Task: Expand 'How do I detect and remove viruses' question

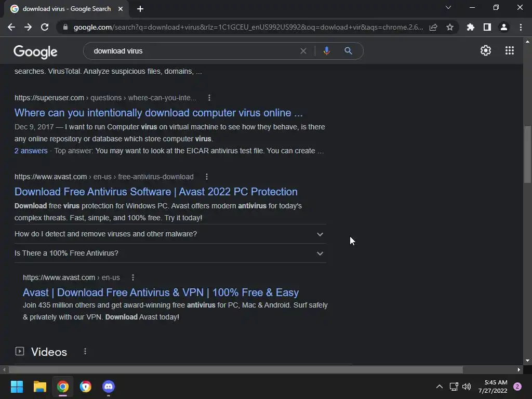Action: click(170, 234)
